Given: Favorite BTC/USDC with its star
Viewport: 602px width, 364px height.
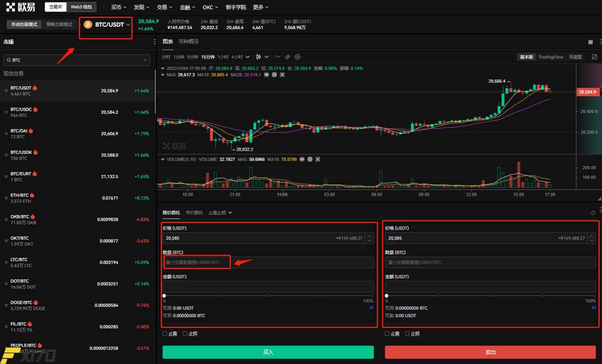Looking at the screenshot, I should click(6, 112).
